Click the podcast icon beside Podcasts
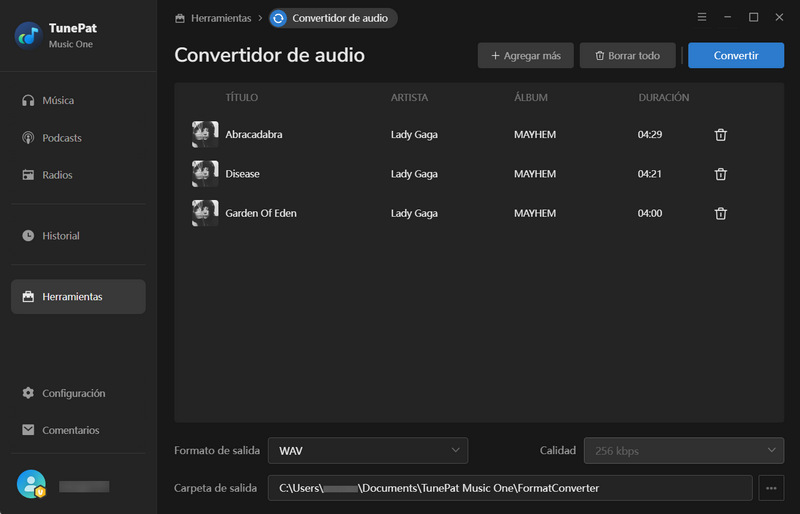800x514 pixels. click(x=28, y=138)
